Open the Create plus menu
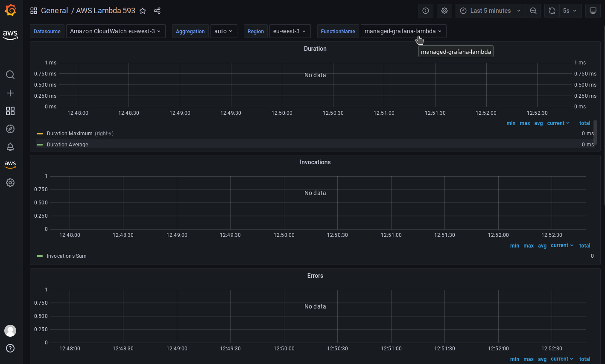The height and width of the screenshot is (364, 605). coord(10,93)
